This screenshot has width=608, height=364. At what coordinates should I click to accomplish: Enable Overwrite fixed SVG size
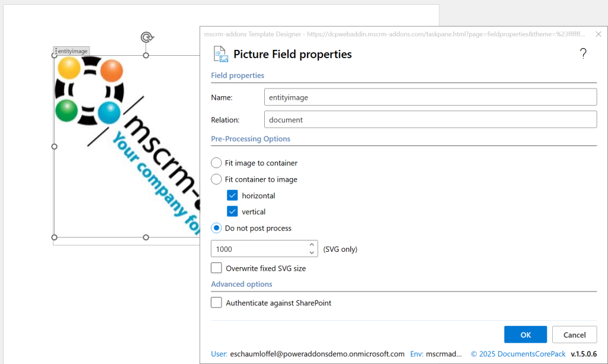217,268
